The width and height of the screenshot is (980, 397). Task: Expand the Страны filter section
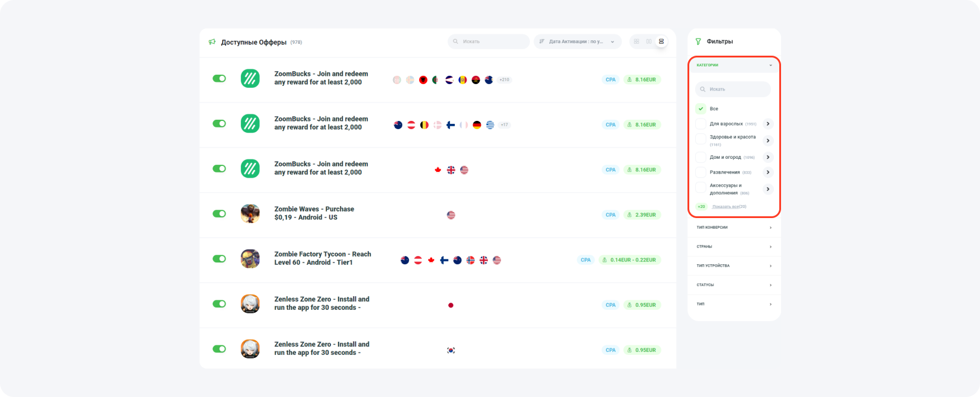click(734, 246)
